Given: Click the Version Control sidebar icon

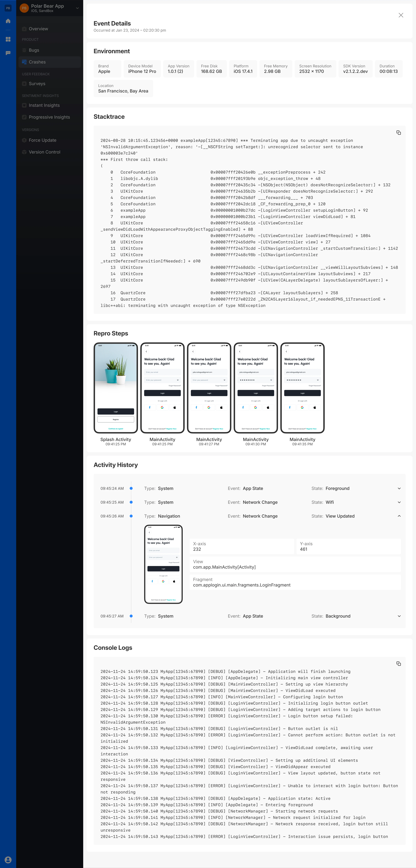Looking at the screenshot, I should point(24,152).
